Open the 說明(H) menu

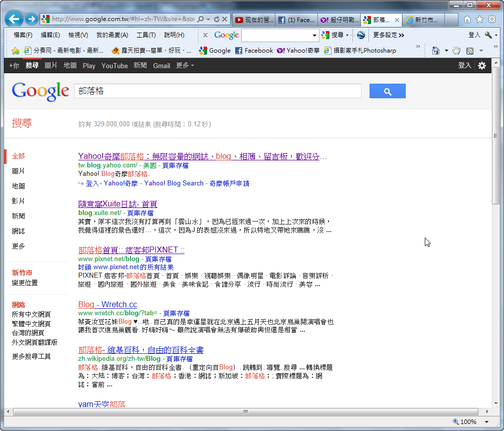[x=174, y=35]
